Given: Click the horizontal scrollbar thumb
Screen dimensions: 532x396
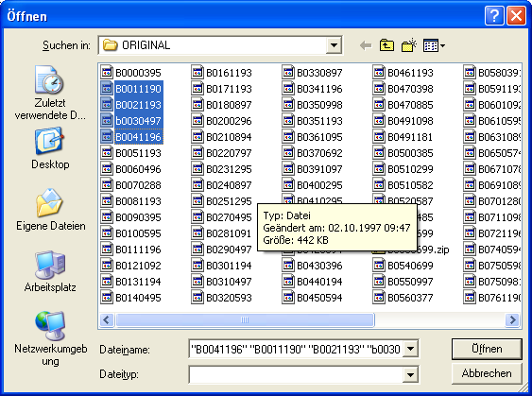Looking at the screenshot, I should [x=245, y=319].
